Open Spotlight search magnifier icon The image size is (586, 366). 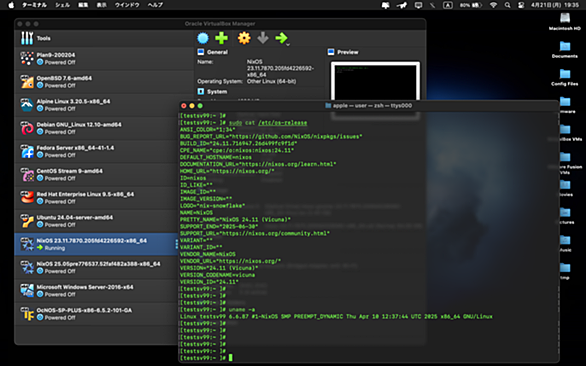tap(507, 5)
